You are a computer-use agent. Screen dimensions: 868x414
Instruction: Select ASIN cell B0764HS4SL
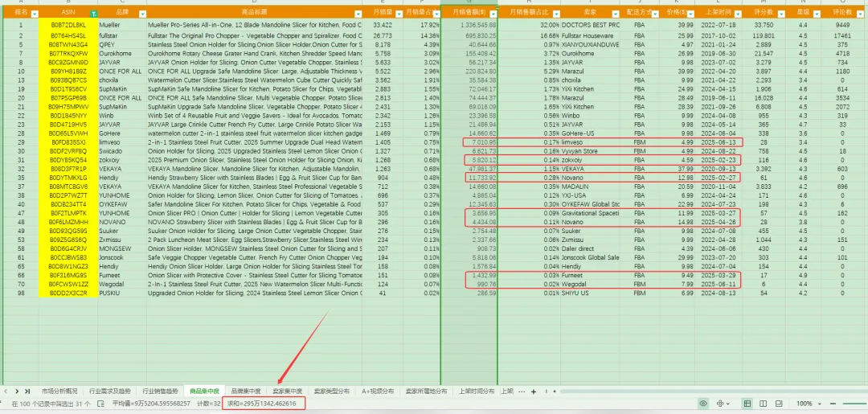pos(68,35)
